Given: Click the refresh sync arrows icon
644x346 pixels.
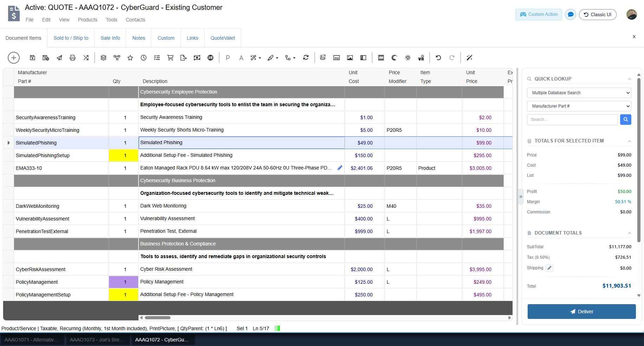Looking at the screenshot, I should point(306,58).
